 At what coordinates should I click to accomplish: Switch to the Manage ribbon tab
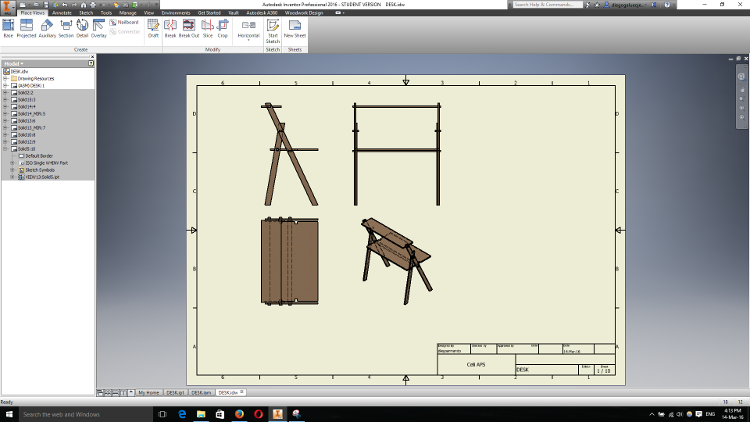tap(128, 13)
